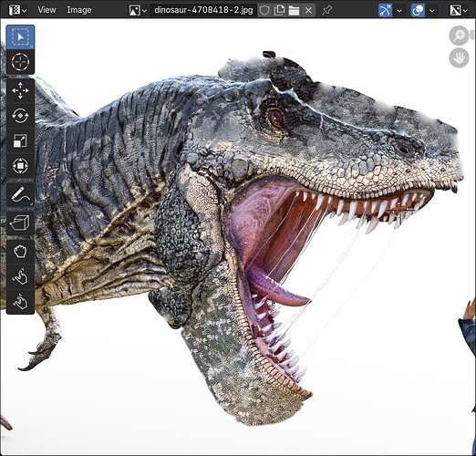476x456 pixels.
Task: Click the pan hand gizmo
Action: 459,57
